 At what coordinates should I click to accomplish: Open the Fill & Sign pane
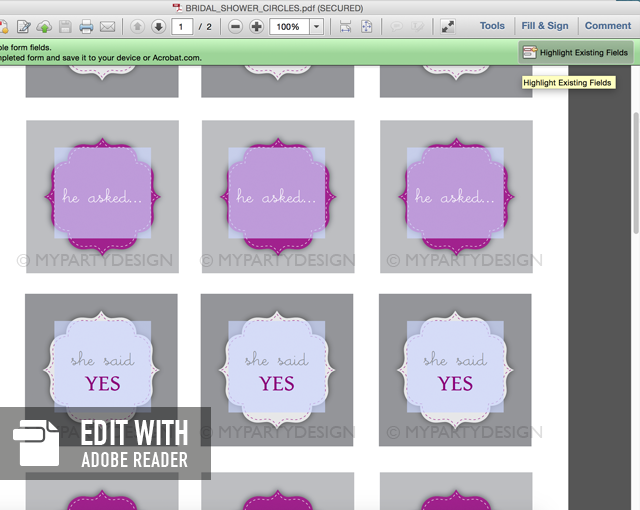tap(545, 26)
